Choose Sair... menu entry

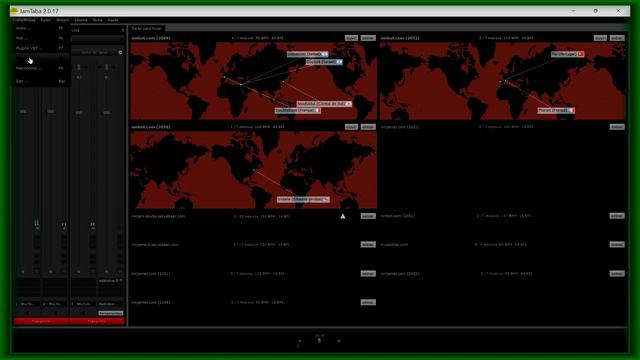pyautogui.click(x=40, y=81)
